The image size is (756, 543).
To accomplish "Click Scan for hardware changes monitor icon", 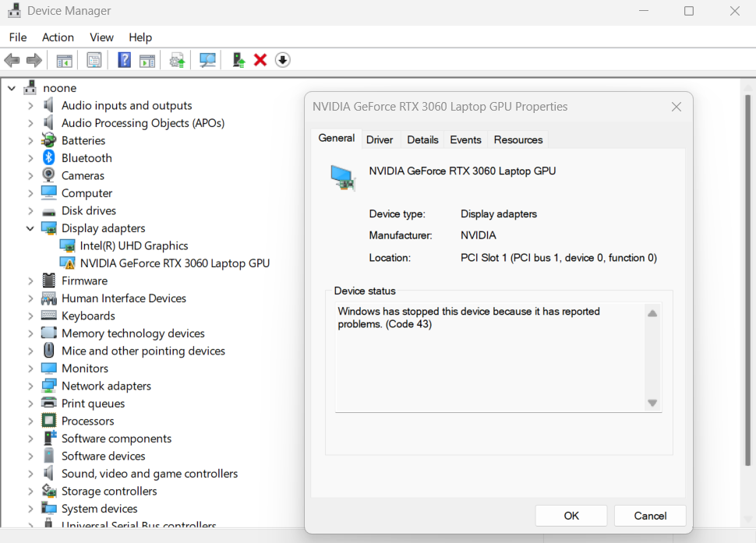I will click(x=207, y=60).
